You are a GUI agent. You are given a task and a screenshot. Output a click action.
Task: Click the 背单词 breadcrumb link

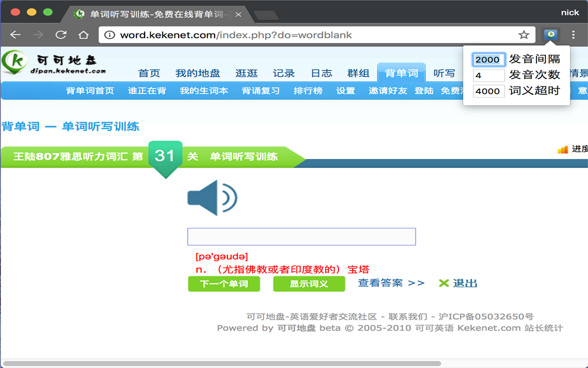tap(21, 126)
